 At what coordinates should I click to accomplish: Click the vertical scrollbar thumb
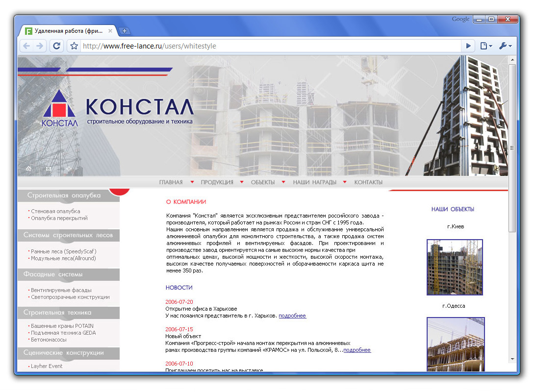tap(512, 148)
